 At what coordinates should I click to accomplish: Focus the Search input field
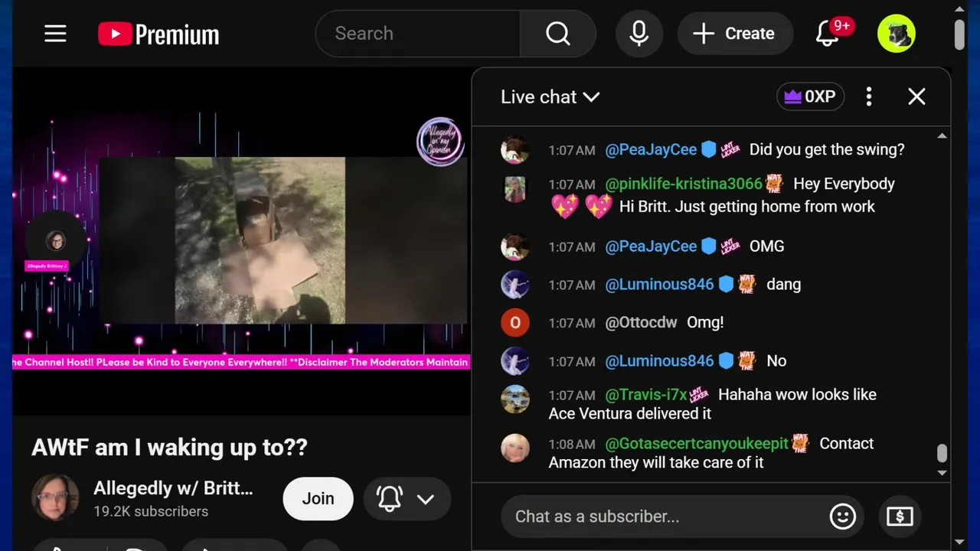[418, 34]
